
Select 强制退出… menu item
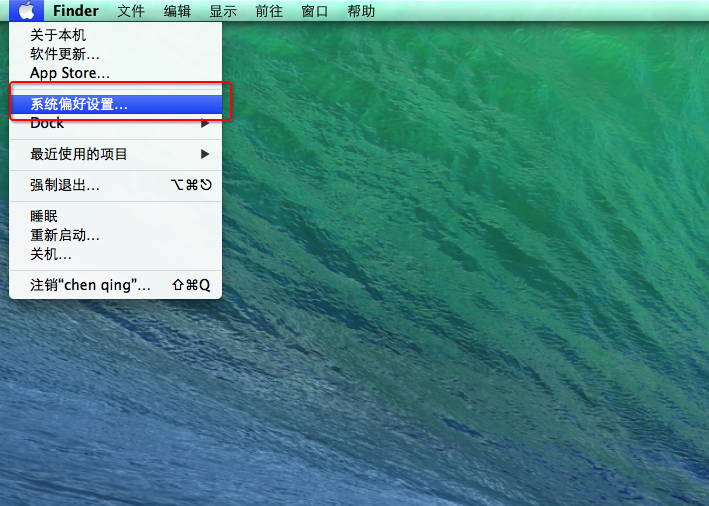tap(65, 185)
